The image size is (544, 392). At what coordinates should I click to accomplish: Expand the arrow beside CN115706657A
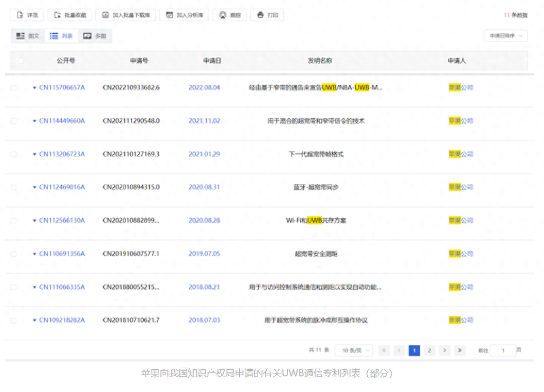click(34, 88)
